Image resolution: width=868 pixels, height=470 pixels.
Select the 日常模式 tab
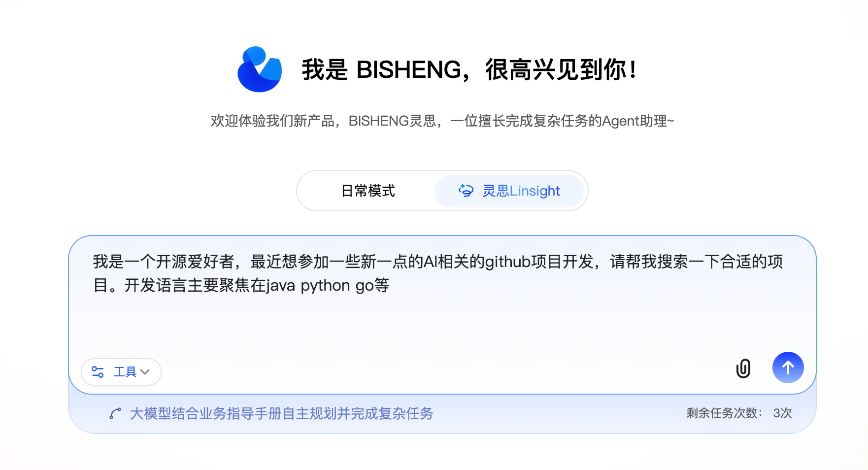click(x=368, y=191)
